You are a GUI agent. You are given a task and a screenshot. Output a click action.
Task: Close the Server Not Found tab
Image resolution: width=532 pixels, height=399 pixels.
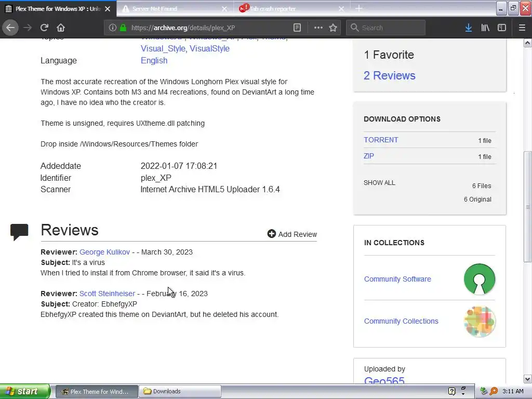[x=224, y=9]
